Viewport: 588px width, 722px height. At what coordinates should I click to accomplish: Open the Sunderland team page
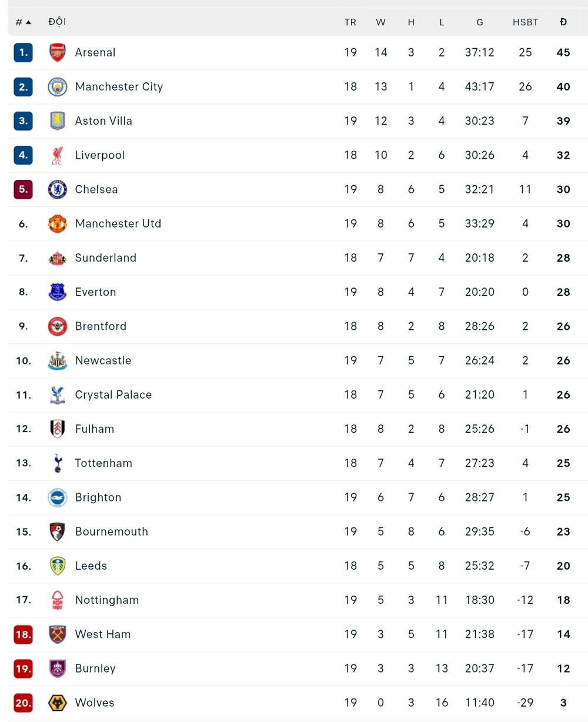105,258
